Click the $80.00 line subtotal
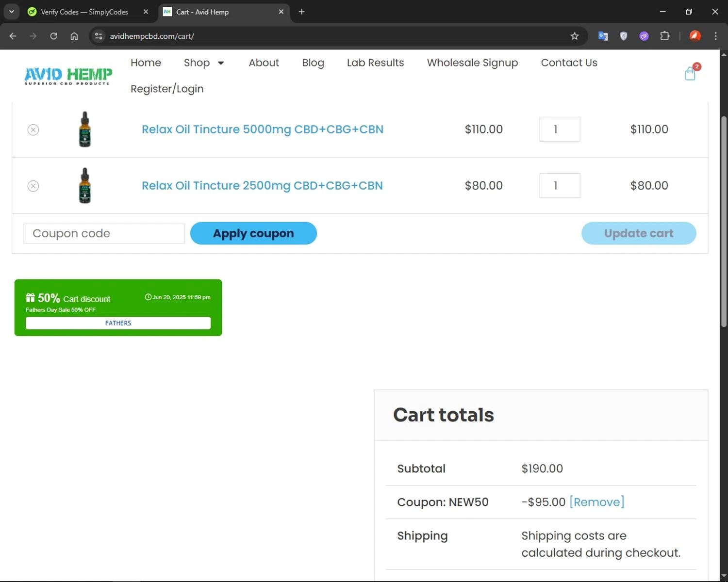 (x=649, y=186)
